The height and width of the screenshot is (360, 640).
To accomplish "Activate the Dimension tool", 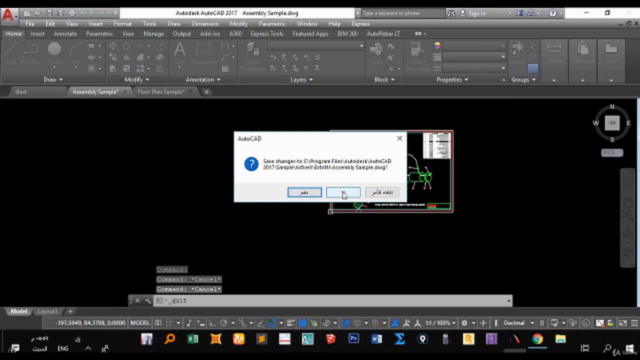I will tap(203, 53).
